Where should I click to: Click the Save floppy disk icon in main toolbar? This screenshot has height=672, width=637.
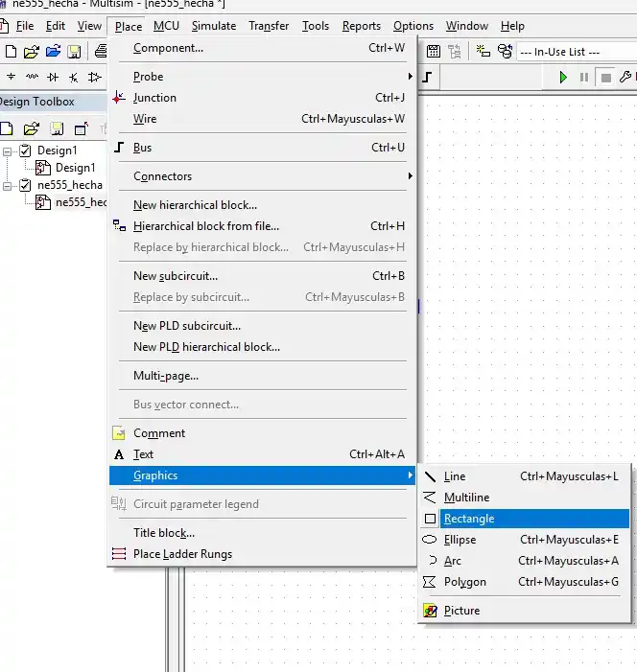point(74,52)
